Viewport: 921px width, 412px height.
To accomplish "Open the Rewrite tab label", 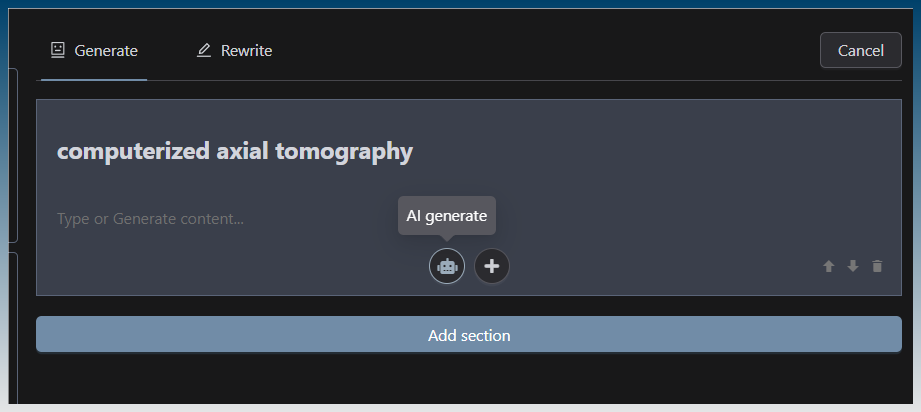I will click(246, 50).
